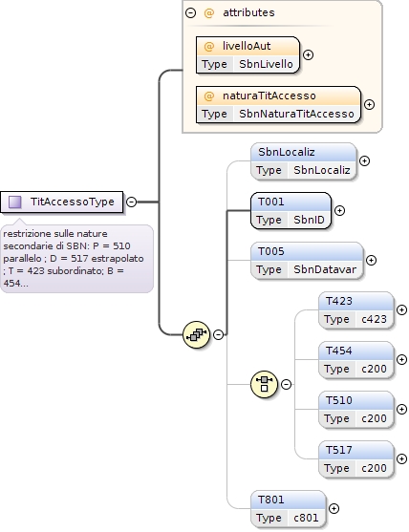Click the attributes heading text

click(248, 12)
